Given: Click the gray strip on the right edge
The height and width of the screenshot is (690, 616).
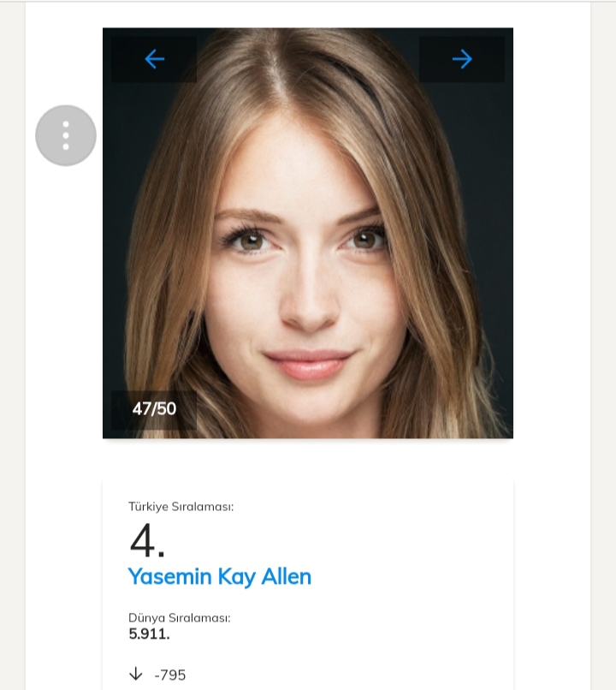Looking at the screenshot, I should 603,342.
